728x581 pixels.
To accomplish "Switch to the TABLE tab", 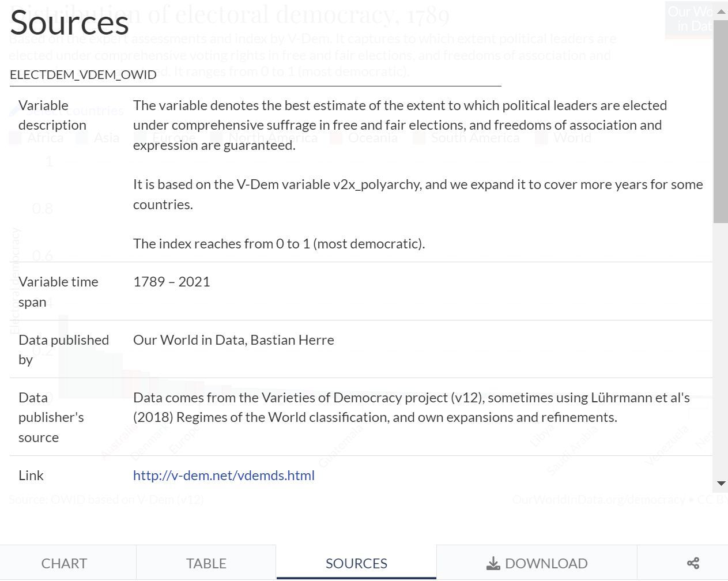I will pos(206,563).
